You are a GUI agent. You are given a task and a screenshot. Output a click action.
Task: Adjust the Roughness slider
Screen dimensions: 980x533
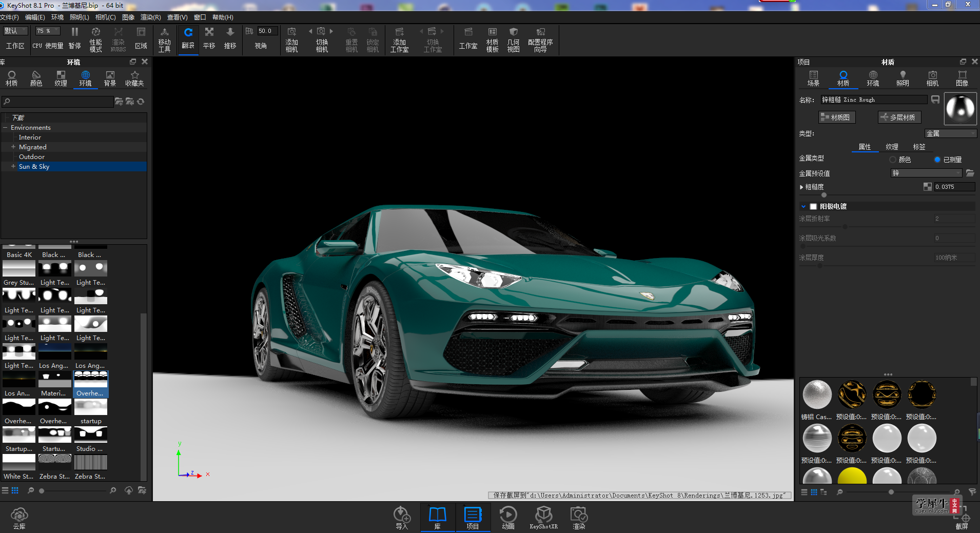824,195
